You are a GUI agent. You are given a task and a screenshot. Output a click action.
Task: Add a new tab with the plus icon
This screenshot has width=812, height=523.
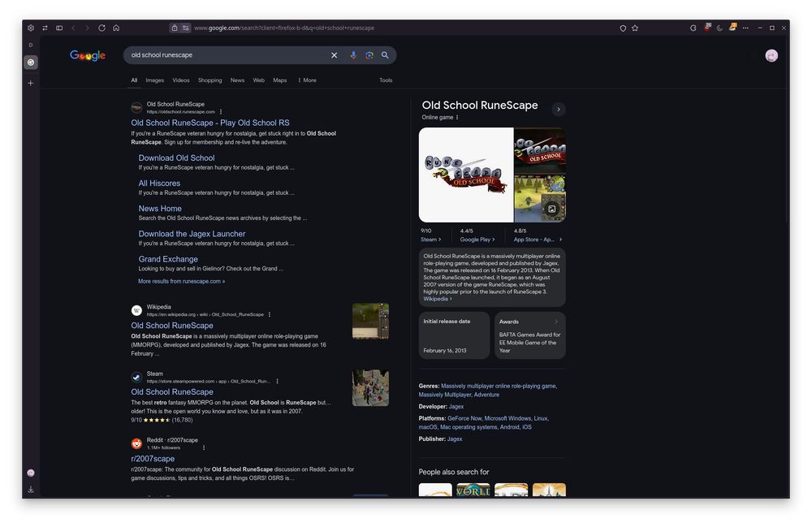pos(31,83)
